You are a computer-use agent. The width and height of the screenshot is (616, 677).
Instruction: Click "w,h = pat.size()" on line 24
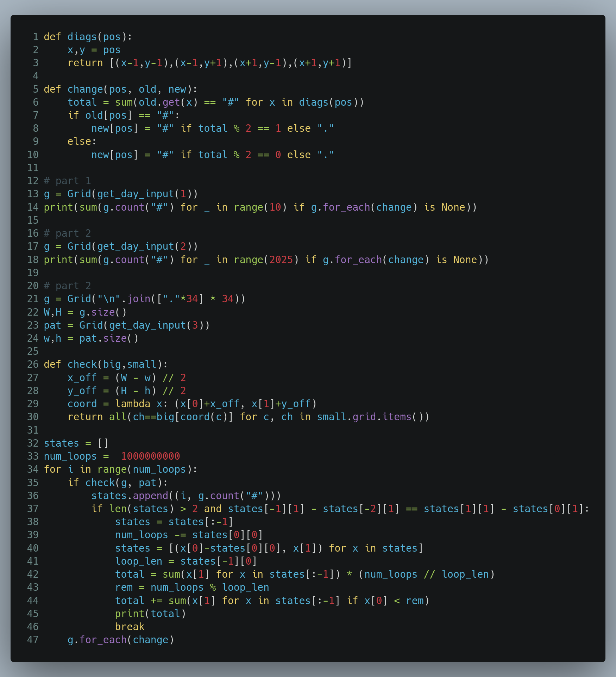(x=91, y=338)
